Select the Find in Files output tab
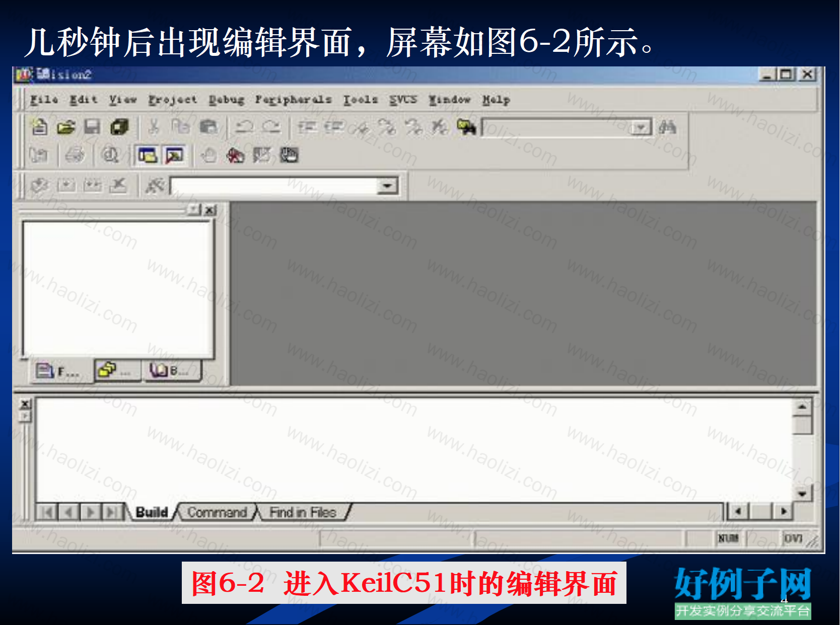This screenshot has width=840, height=625. (x=303, y=512)
